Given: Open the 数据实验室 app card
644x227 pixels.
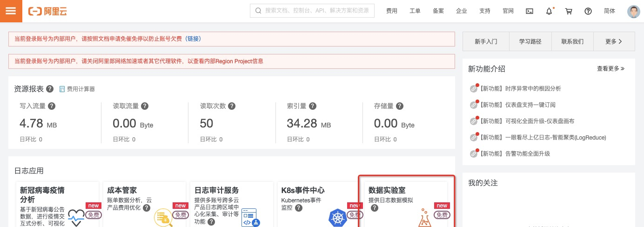Looking at the screenshot, I should (x=406, y=204).
